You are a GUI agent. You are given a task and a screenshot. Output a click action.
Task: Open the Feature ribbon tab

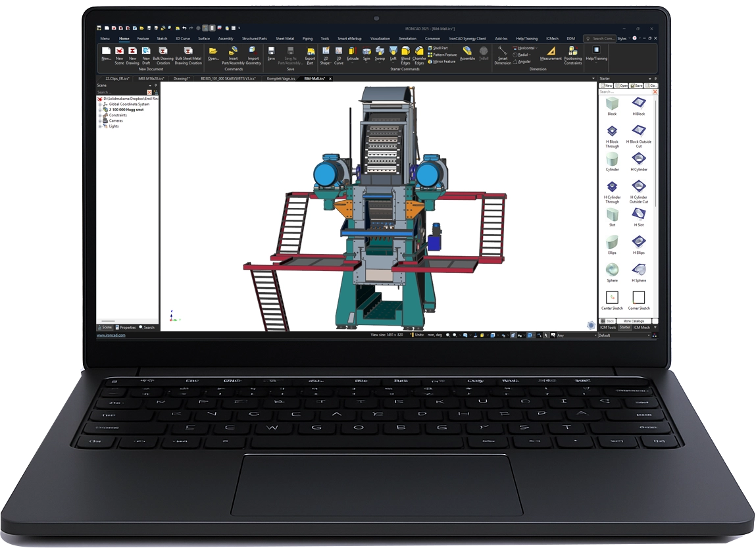click(x=143, y=39)
